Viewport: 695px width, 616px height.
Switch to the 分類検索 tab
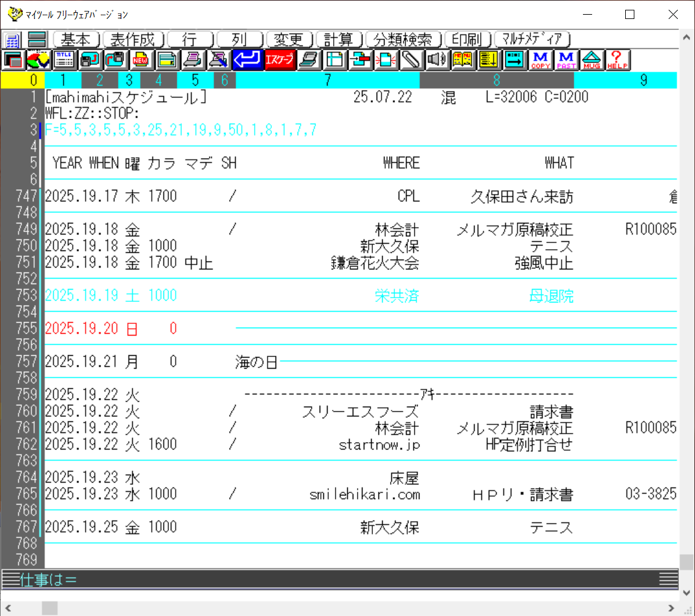point(403,40)
